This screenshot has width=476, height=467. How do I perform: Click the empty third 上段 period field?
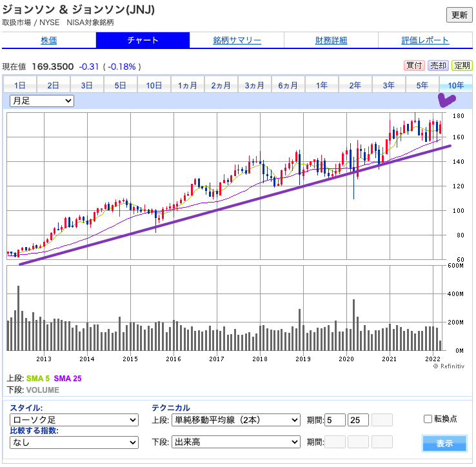tap(382, 420)
